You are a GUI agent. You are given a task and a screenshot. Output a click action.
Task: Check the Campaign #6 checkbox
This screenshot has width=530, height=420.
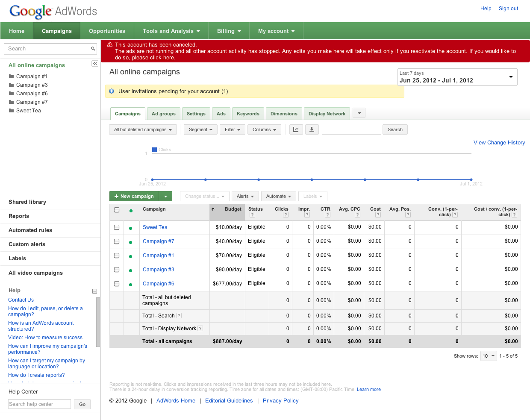click(x=117, y=284)
